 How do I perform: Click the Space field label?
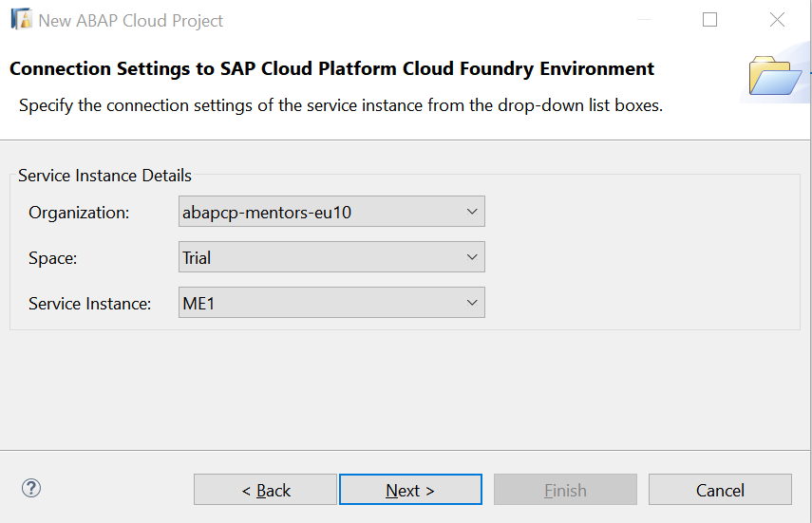click(52, 257)
